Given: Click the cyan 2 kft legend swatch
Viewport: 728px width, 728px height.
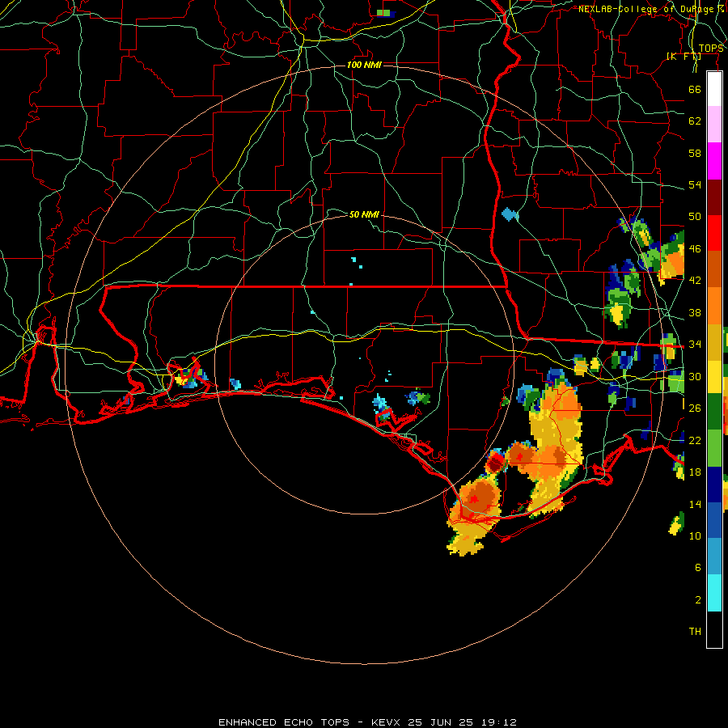Looking at the screenshot, I should [x=714, y=594].
